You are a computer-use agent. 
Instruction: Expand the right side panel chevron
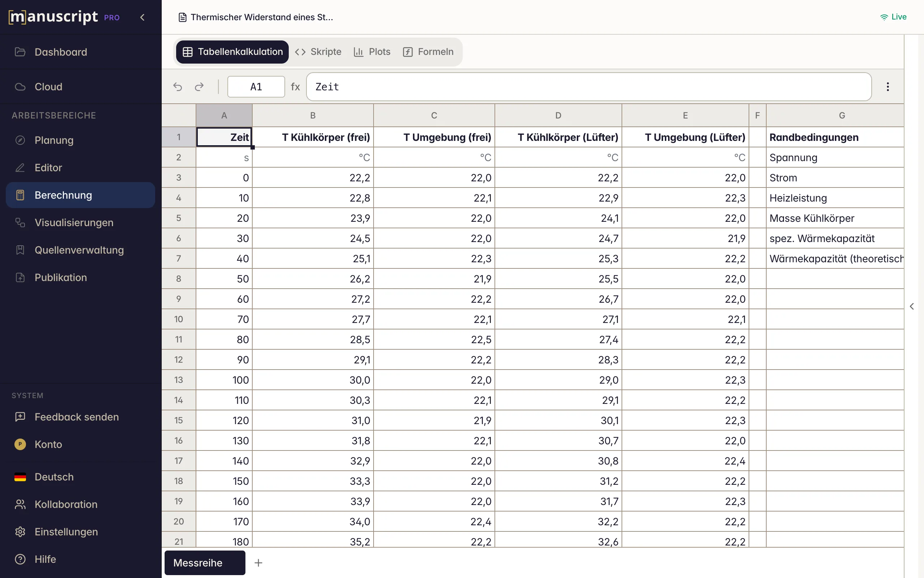[x=912, y=306]
